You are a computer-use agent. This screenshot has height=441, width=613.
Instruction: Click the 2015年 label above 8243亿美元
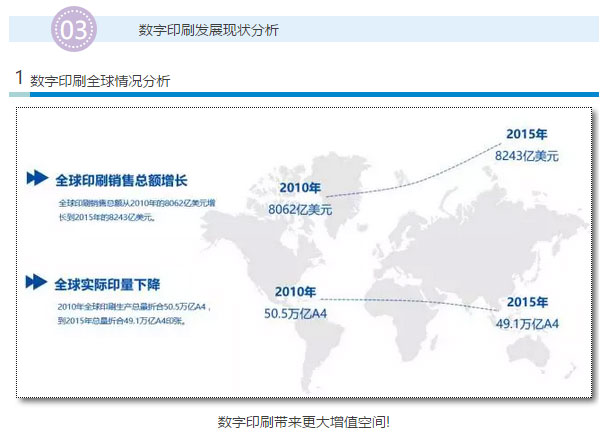click(x=527, y=134)
